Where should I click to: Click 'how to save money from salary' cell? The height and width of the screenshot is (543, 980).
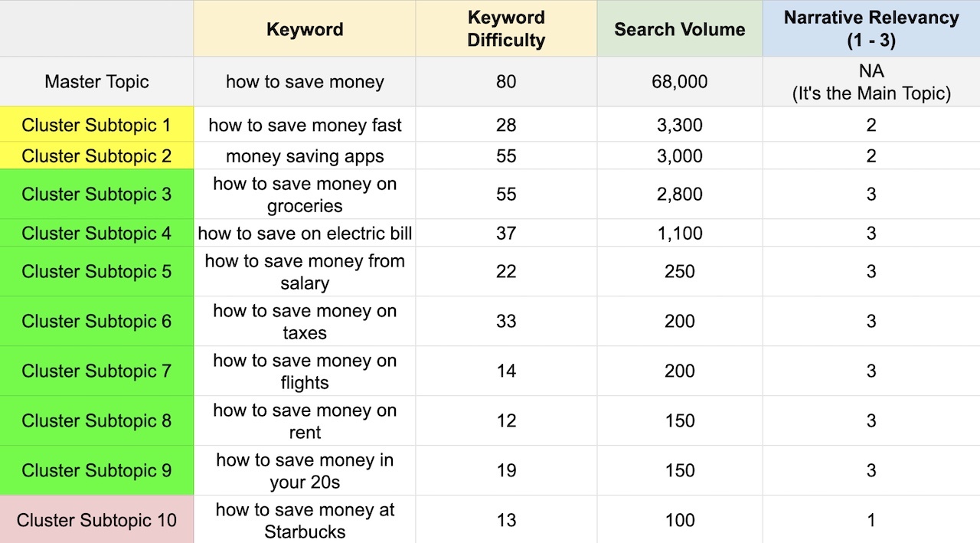click(x=305, y=271)
